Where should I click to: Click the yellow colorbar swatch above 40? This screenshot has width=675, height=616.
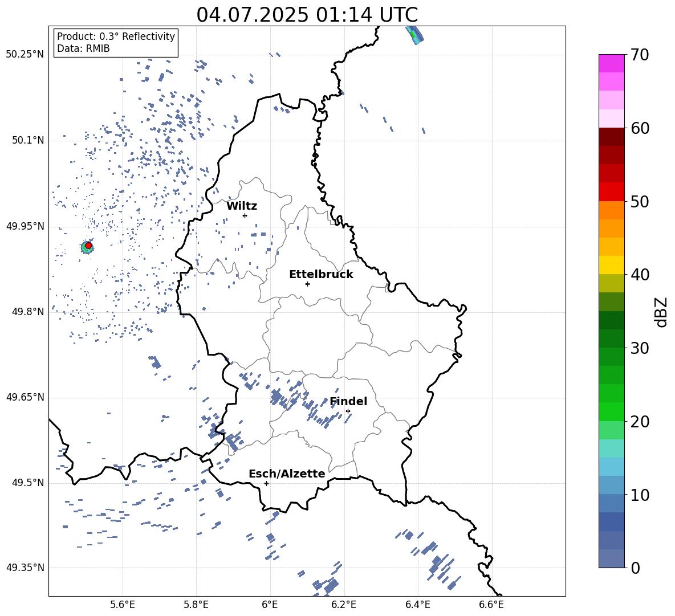611,265
